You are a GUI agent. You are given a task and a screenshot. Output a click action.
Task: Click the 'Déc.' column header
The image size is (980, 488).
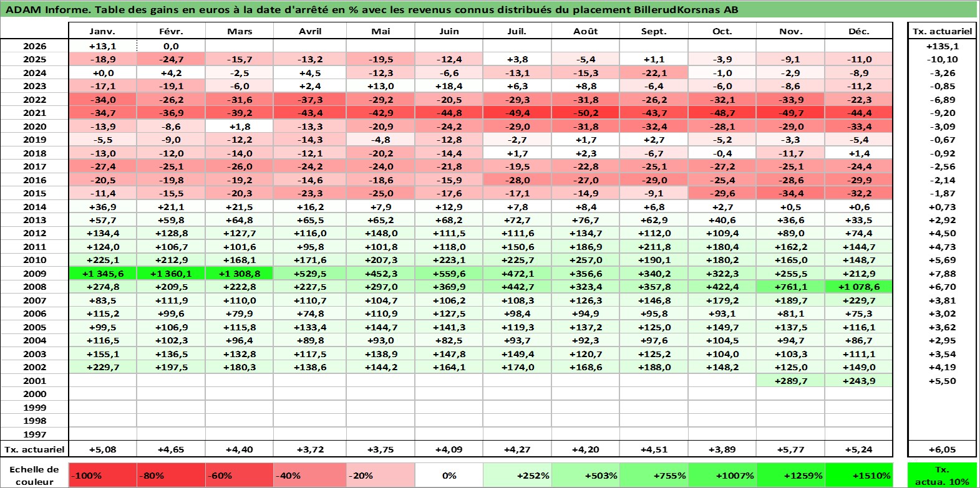pyautogui.click(x=859, y=31)
